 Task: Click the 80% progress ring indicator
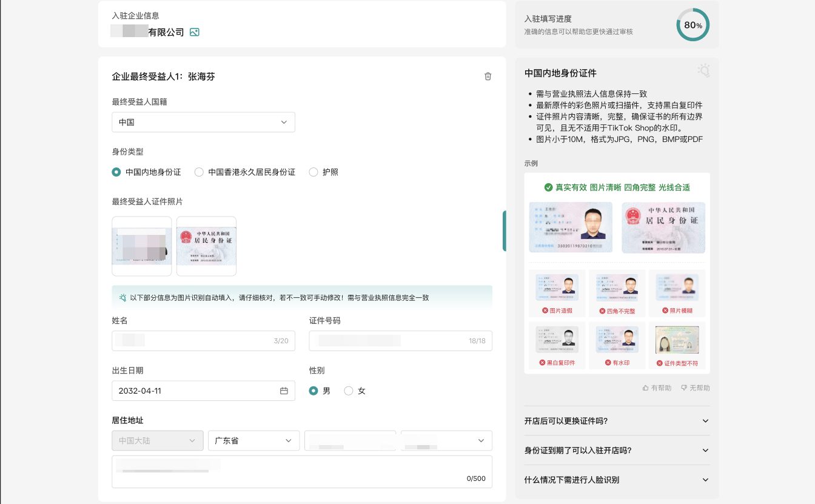tap(693, 25)
